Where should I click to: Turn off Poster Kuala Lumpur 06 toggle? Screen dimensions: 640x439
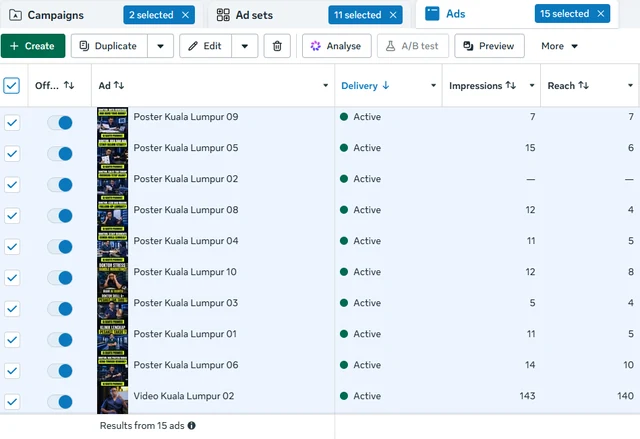coord(60,370)
